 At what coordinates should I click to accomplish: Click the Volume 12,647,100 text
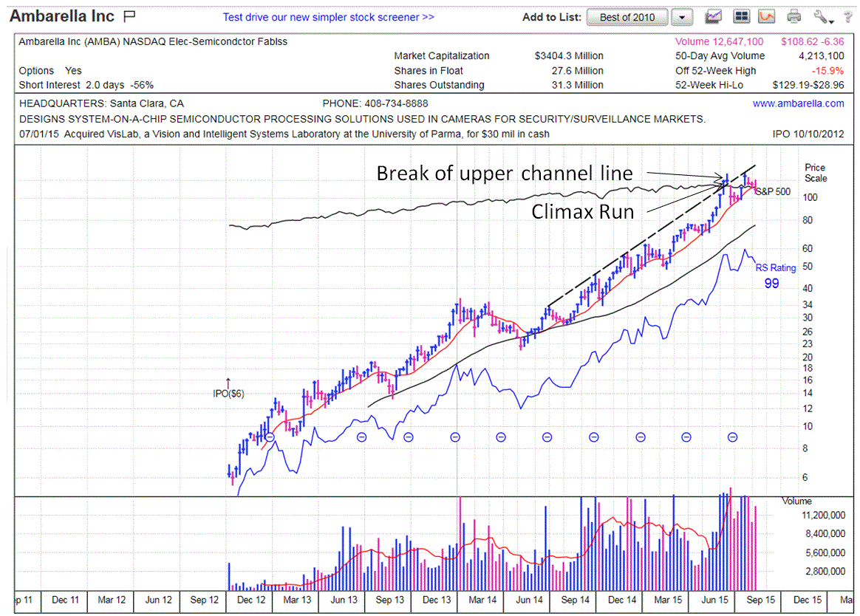click(719, 41)
